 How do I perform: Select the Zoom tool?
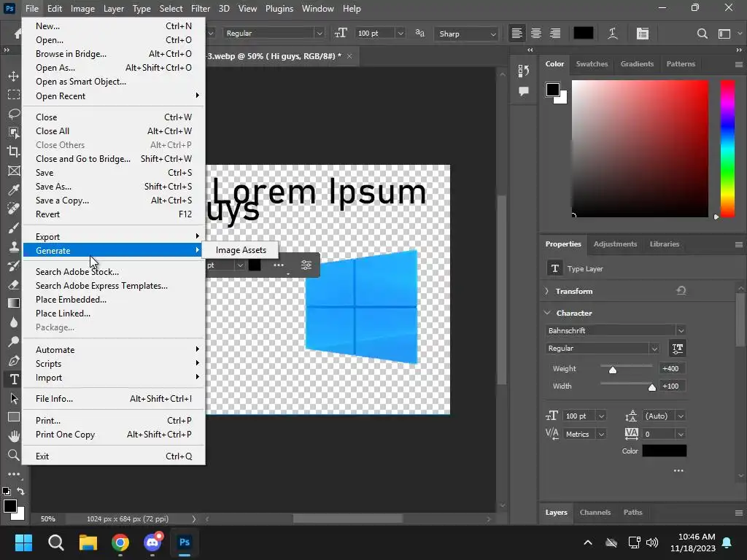click(14, 455)
